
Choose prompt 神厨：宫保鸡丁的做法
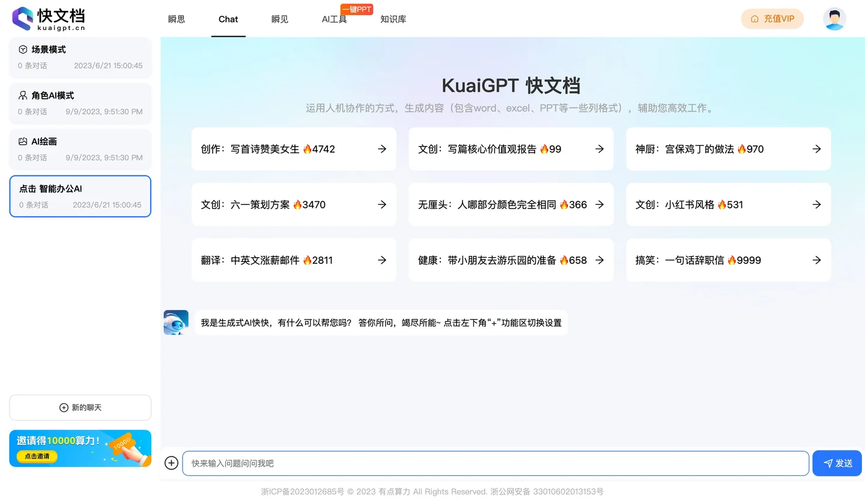[729, 149]
